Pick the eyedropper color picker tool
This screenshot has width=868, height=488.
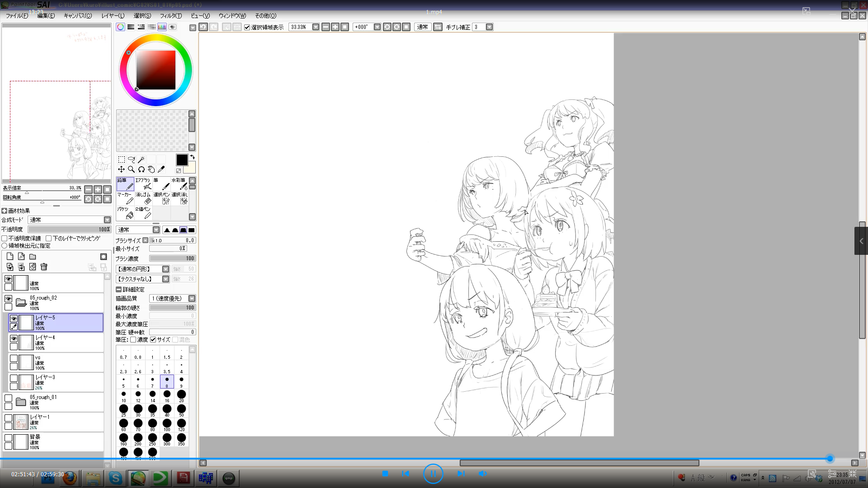pos(161,169)
